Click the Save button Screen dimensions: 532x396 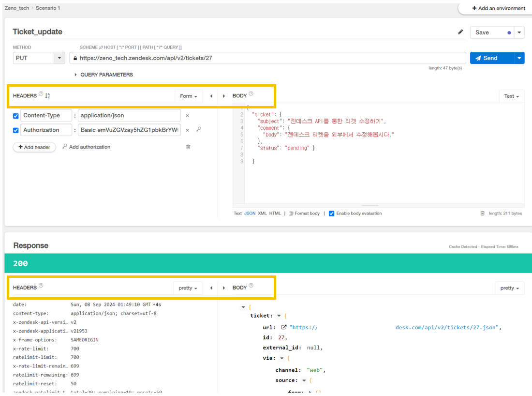point(492,32)
